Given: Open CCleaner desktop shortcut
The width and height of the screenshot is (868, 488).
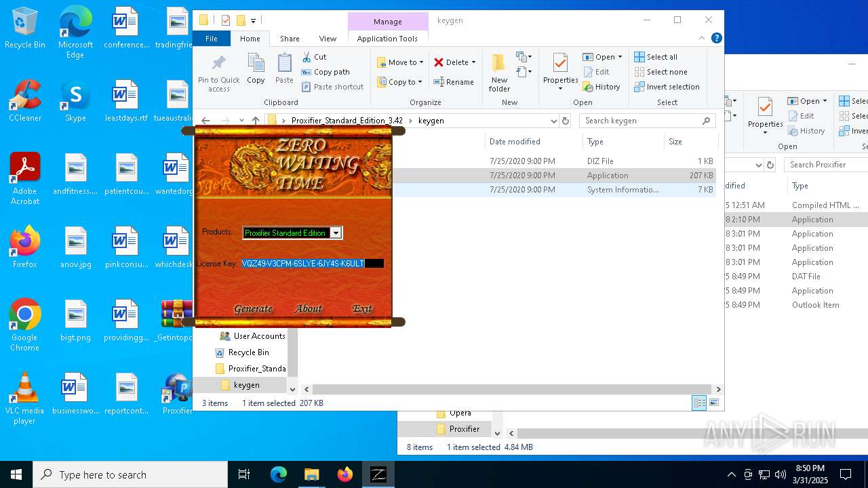Looking at the screenshot, I should 25,101.
